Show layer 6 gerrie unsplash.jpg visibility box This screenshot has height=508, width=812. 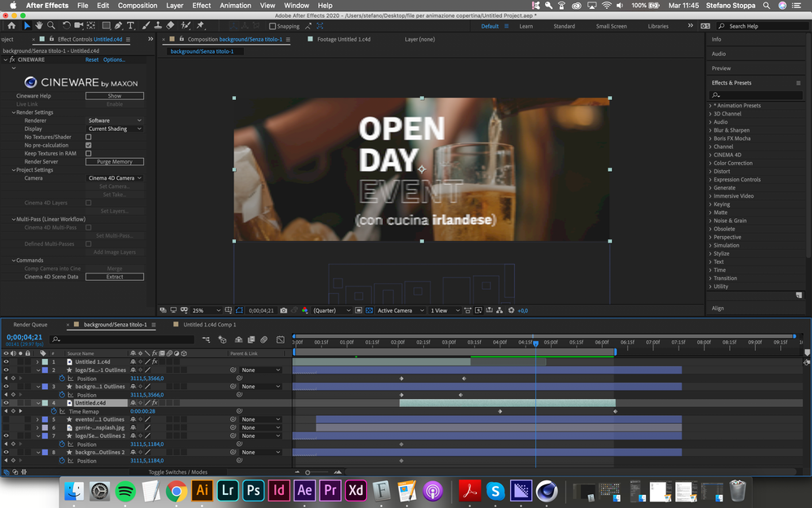(7, 427)
